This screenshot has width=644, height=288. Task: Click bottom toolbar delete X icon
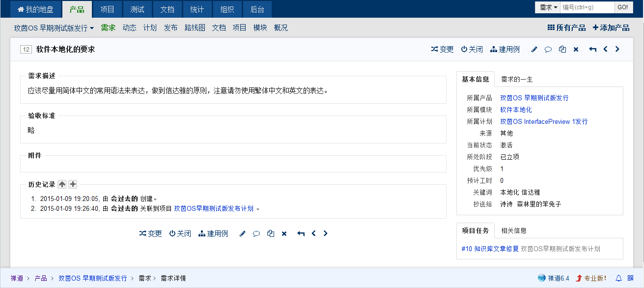[284, 234]
